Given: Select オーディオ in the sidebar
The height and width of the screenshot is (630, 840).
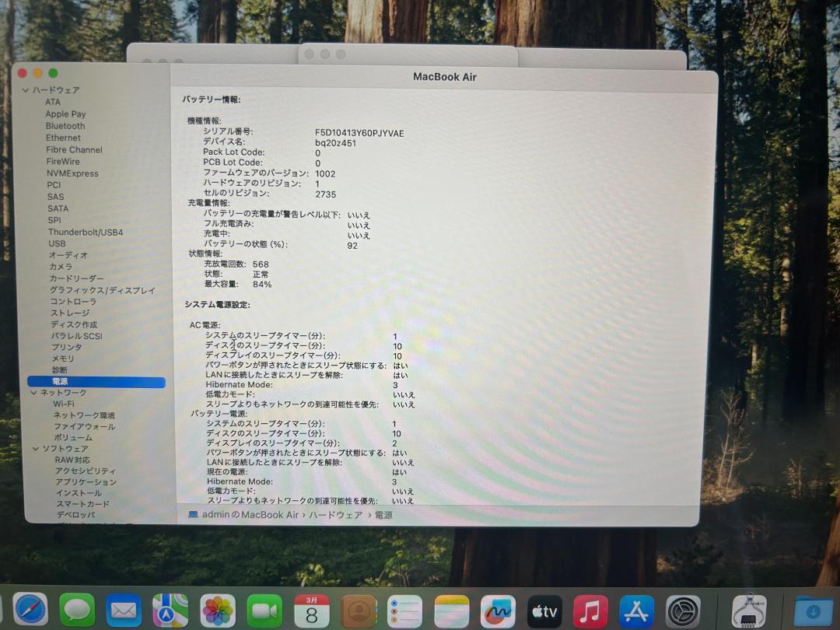Looking at the screenshot, I should [x=68, y=255].
